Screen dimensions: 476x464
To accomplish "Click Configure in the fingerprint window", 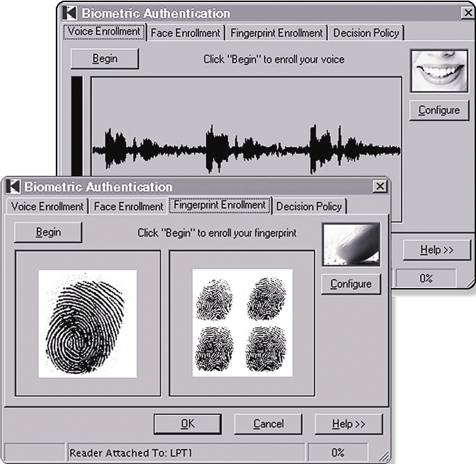I will coord(351,284).
